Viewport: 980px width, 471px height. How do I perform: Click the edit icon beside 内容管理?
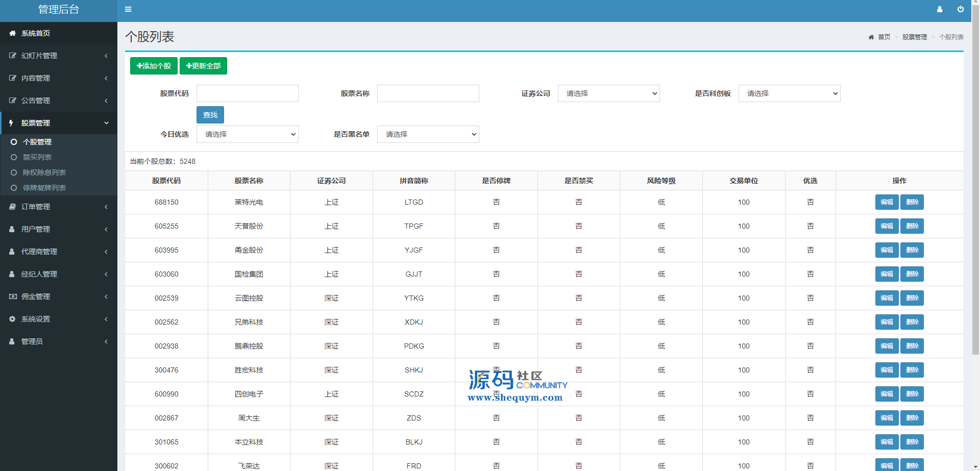[12, 78]
